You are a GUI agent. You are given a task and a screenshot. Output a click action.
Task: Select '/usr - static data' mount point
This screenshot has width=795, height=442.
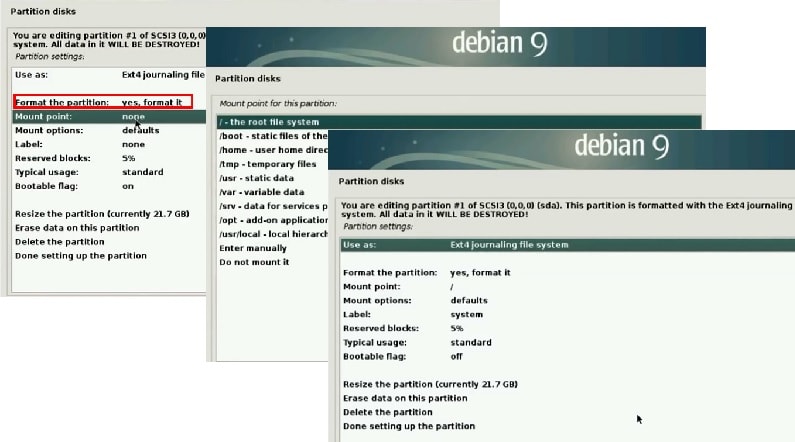pos(273,178)
